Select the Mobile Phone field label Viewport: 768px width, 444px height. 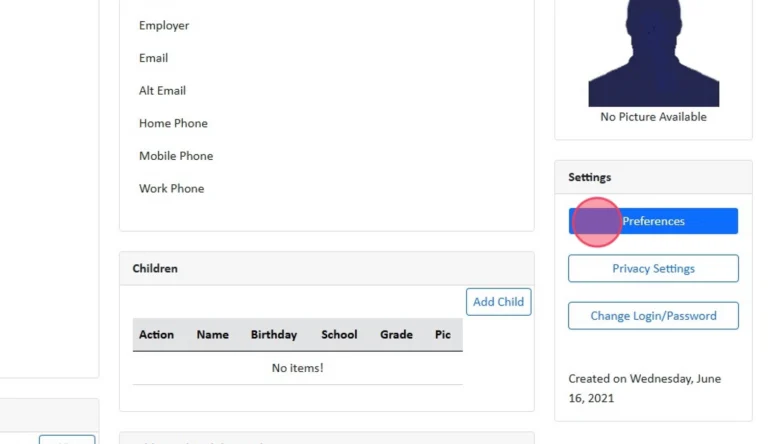pyautogui.click(x=176, y=156)
